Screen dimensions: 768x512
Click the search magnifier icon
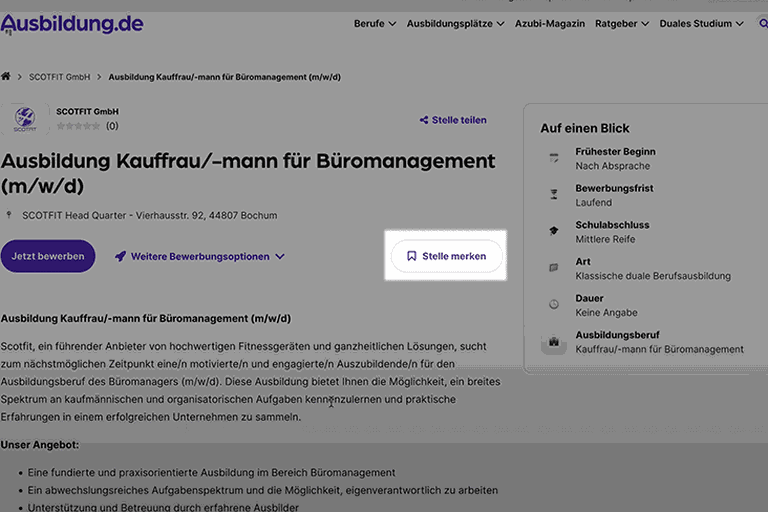pos(763,23)
